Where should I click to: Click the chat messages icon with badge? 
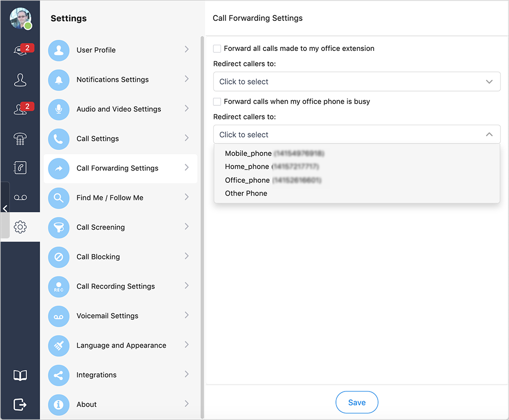point(20,50)
